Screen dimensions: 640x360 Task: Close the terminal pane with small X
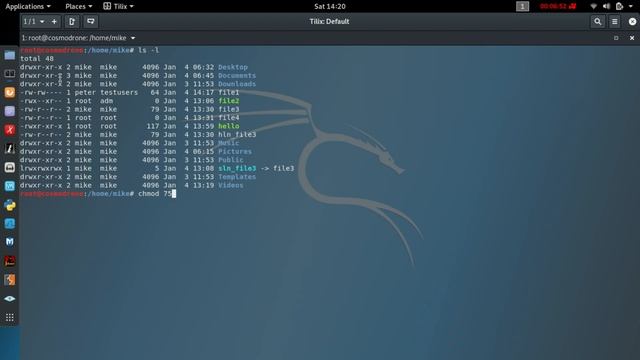tap(632, 38)
